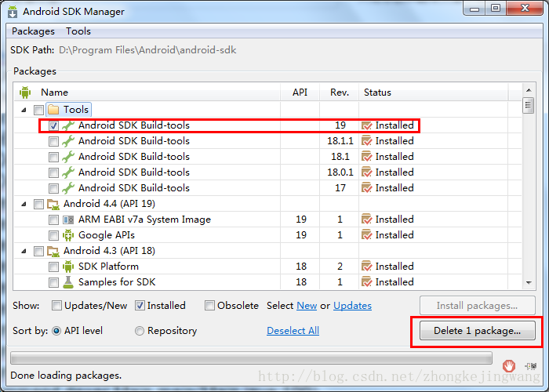The image size is (549, 392).
Task: Open the Tools menu
Action: (78, 31)
